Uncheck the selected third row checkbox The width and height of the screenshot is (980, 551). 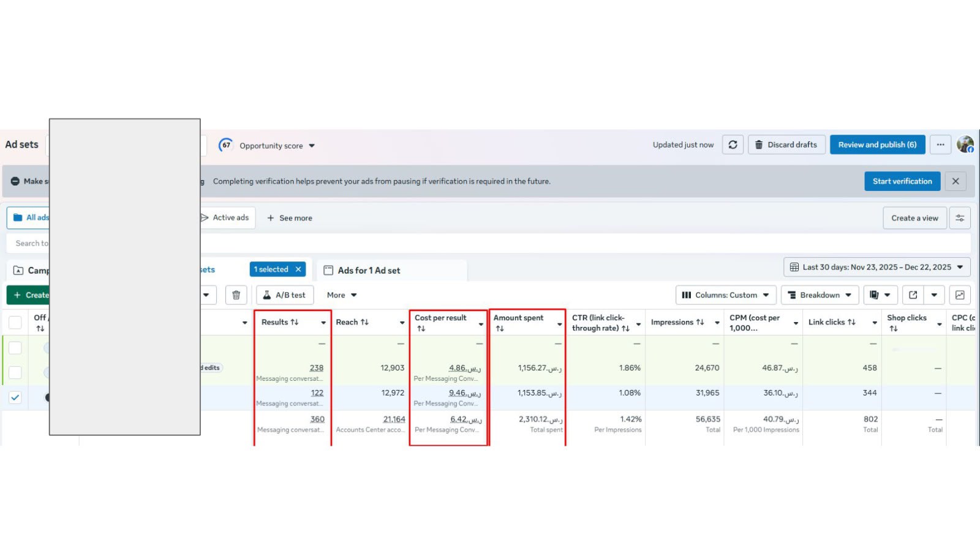point(15,397)
